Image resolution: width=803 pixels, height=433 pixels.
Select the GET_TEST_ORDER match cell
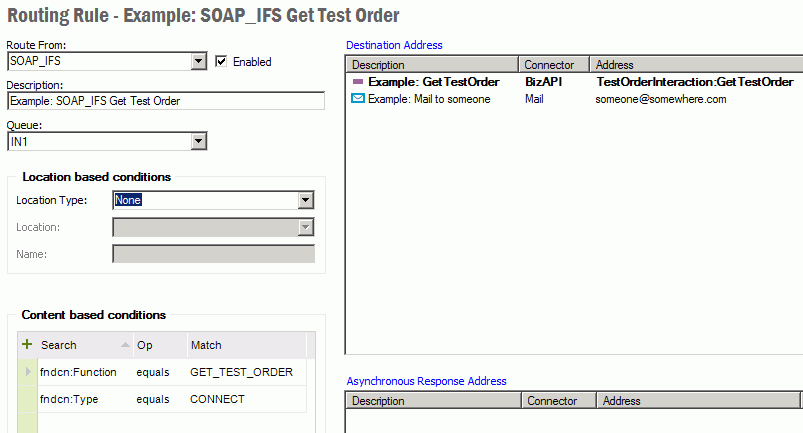(x=241, y=372)
